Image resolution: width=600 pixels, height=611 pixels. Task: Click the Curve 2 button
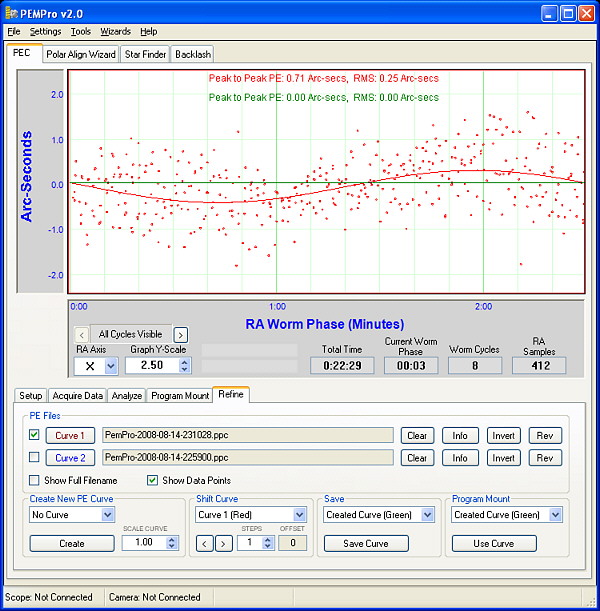coord(70,458)
